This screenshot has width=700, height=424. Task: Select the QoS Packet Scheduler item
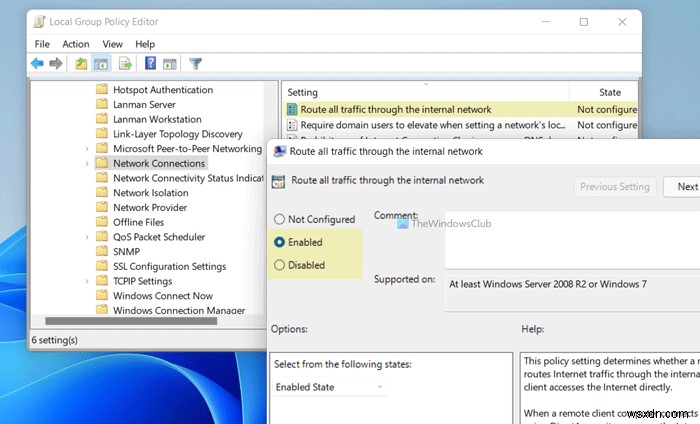coord(159,237)
